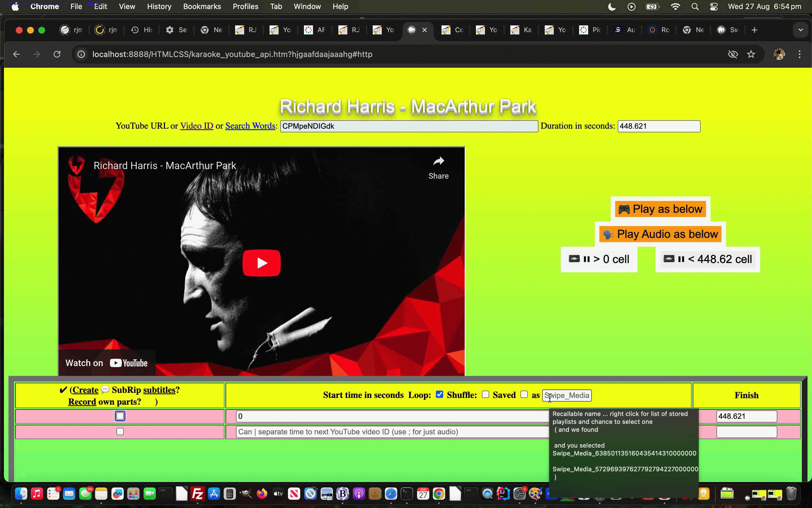Enable the Saved checkbox
The image size is (812, 508).
pyautogui.click(x=524, y=395)
